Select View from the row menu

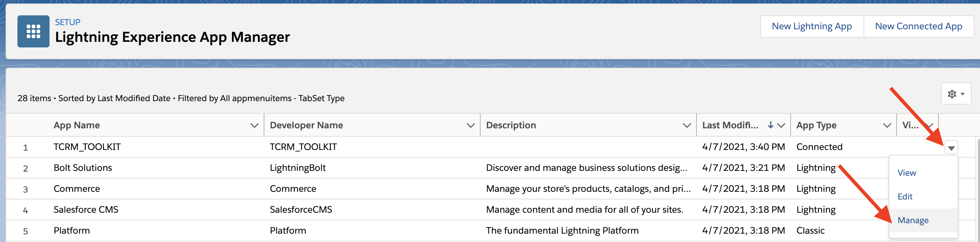point(906,173)
